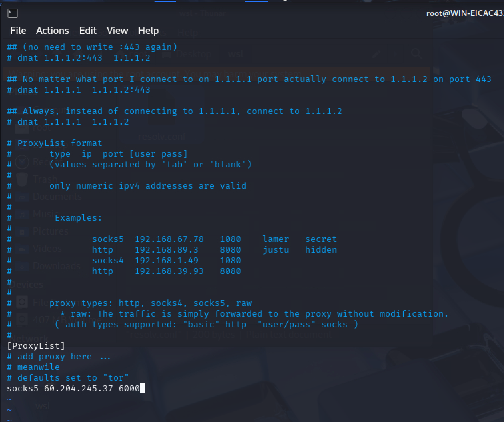This screenshot has height=422, width=504.
Task: Open the File menu
Action: (18, 31)
